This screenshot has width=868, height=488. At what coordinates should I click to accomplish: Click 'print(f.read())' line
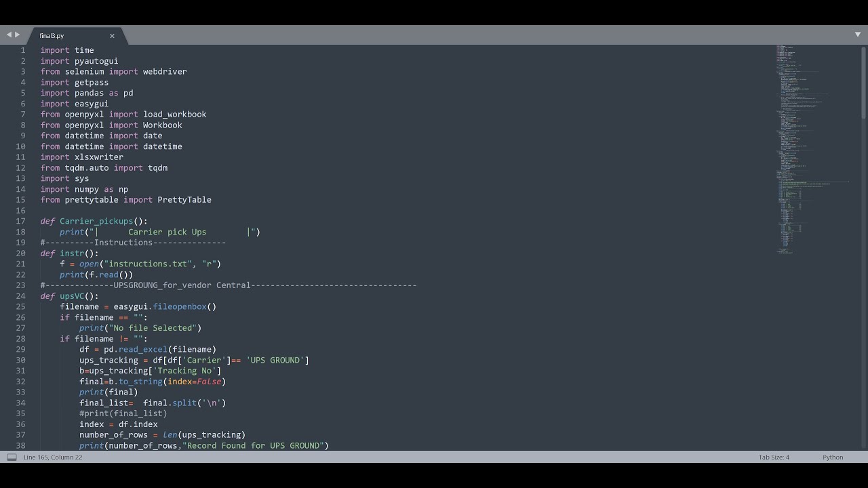96,274
